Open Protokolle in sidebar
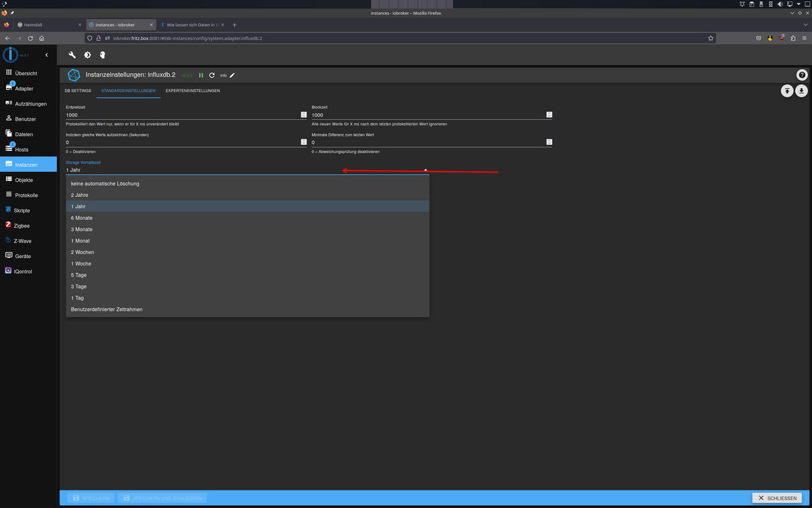This screenshot has width=812, height=508. coord(28,195)
